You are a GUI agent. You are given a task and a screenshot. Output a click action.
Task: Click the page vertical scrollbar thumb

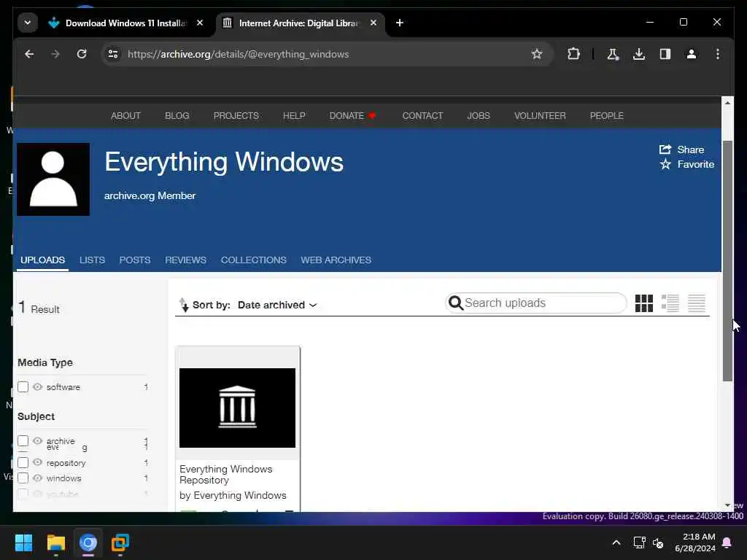(x=727, y=261)
